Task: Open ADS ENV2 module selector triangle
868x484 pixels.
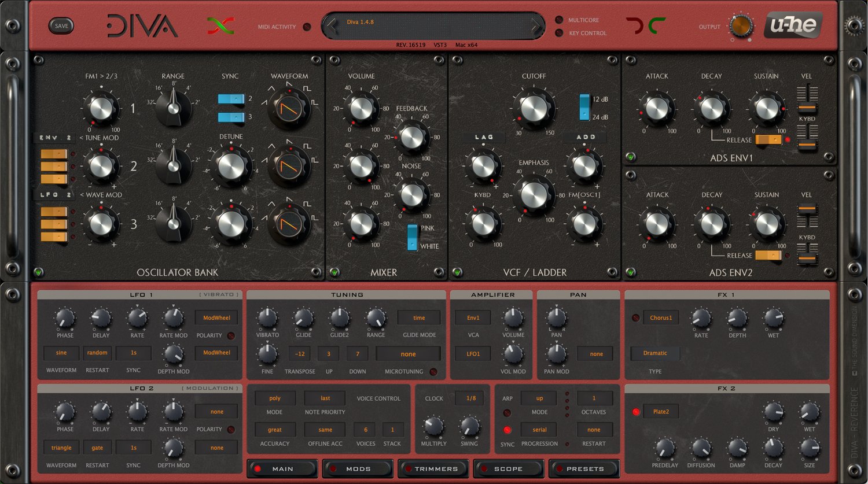Action: coord(631,272)
